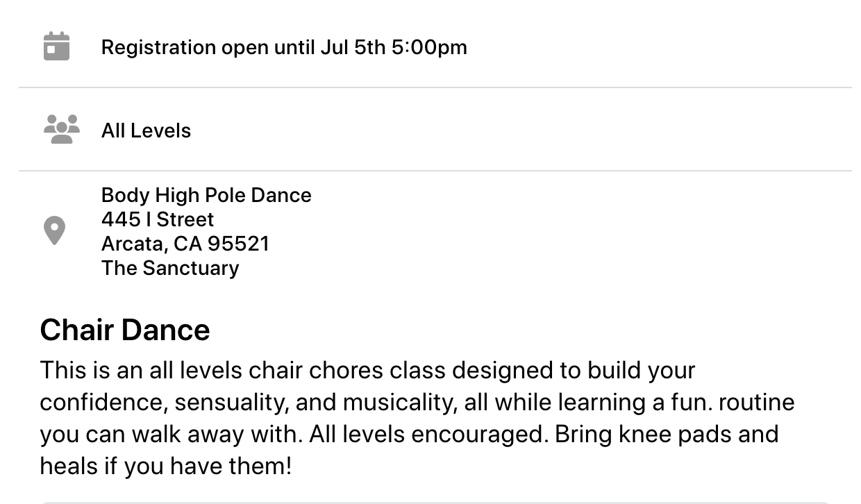
Task: Click the group people icon
Action: pyautogui.click(x=61, y=130)
